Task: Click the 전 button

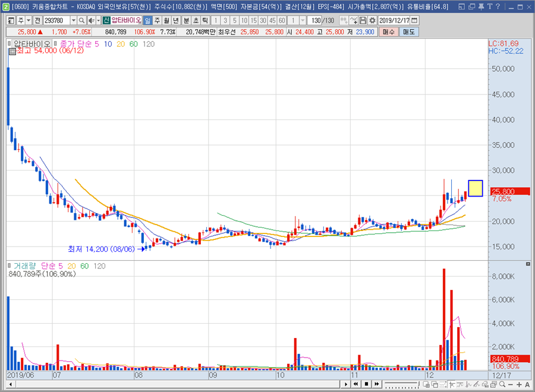Action: coord(37,20)
